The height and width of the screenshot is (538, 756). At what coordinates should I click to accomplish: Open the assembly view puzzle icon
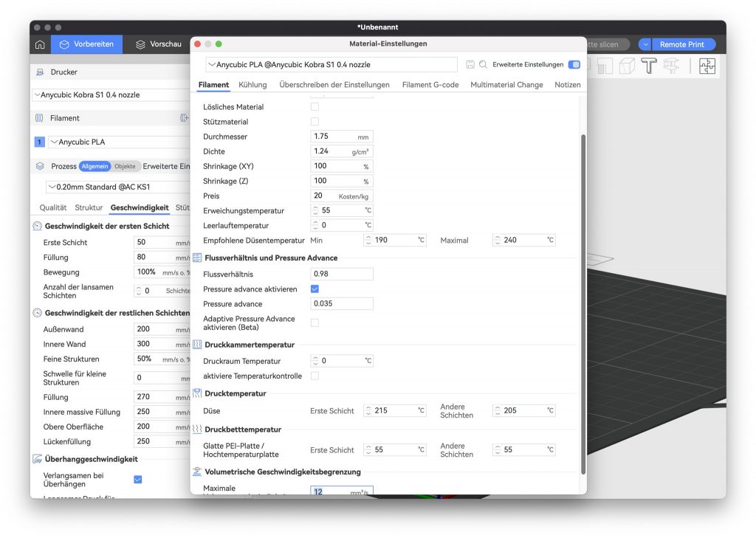(707, 66)
